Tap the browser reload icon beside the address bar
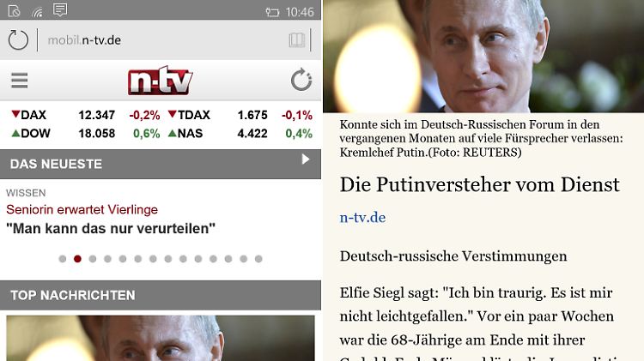Image resolution: width=644 pixels, height=361 pixels. (18, 40)
